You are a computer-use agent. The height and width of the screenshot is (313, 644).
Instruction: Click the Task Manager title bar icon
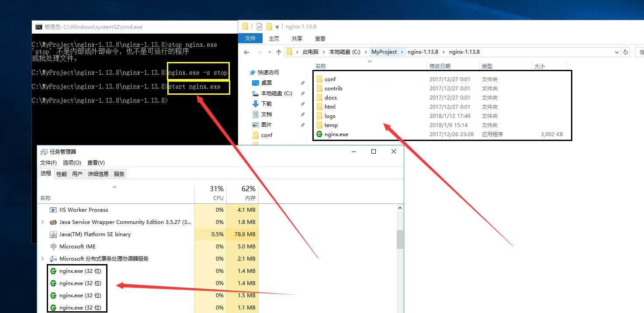coord(44,152)
